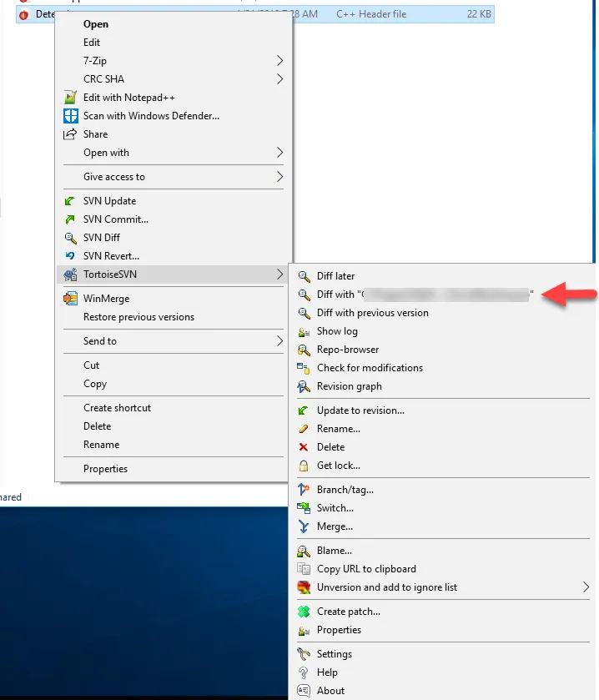Click the WinMerge icon
The width and height of the screenshot is (599, 700).
point(70,298)
